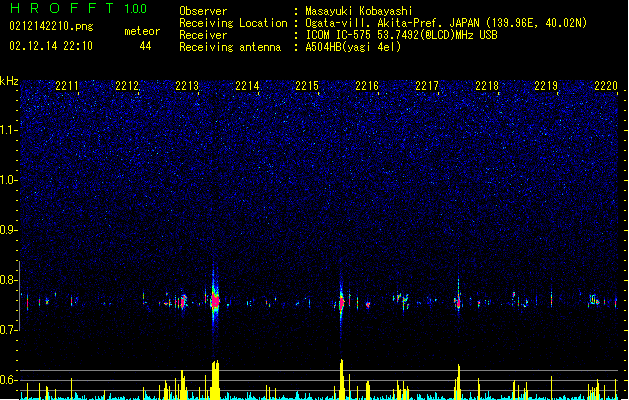Click the meteor count value 44
This screenshot has width=629, height=400.
[145, 46]
